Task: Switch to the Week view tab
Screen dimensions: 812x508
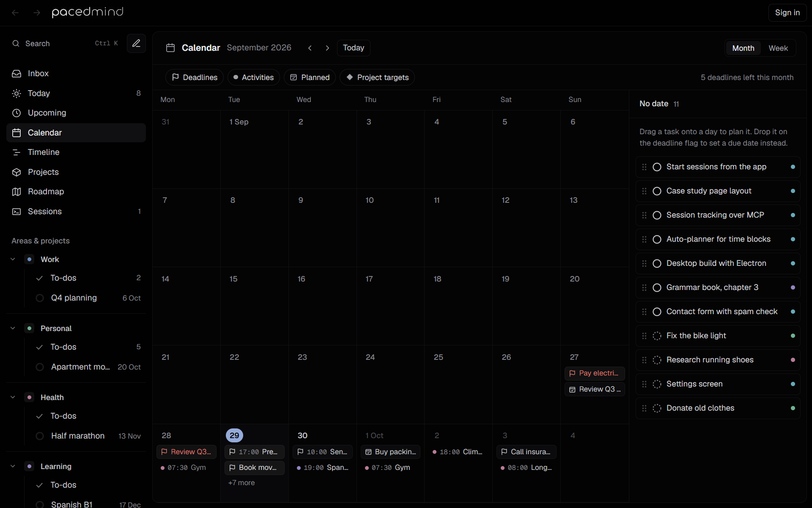Action: (x=778, y=48)
